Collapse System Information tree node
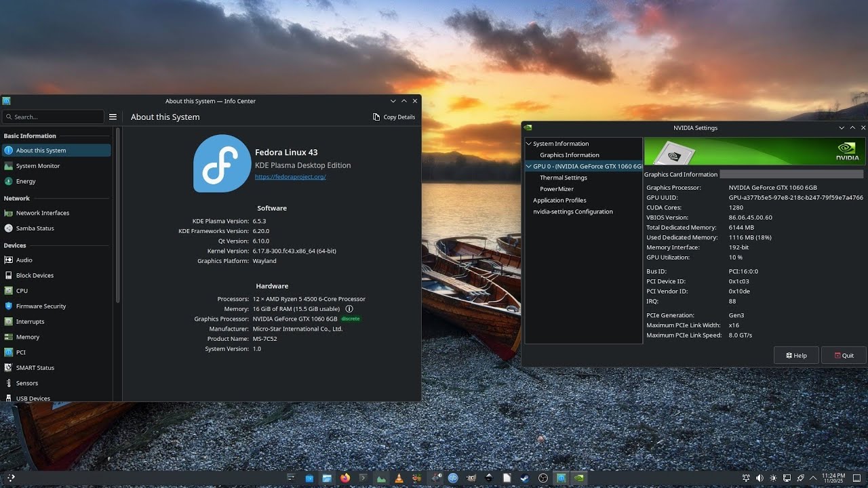868x488 pixels. click(x=529, y=144)
